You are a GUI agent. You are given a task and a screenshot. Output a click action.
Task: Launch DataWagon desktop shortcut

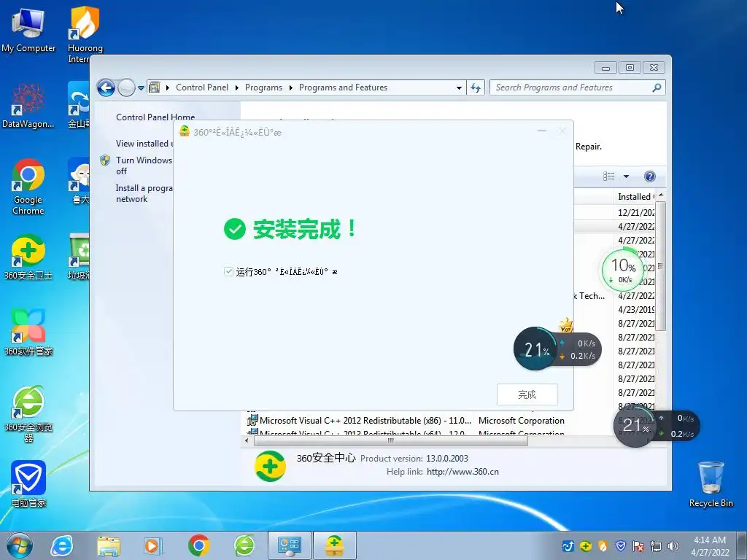coord(28,106)
